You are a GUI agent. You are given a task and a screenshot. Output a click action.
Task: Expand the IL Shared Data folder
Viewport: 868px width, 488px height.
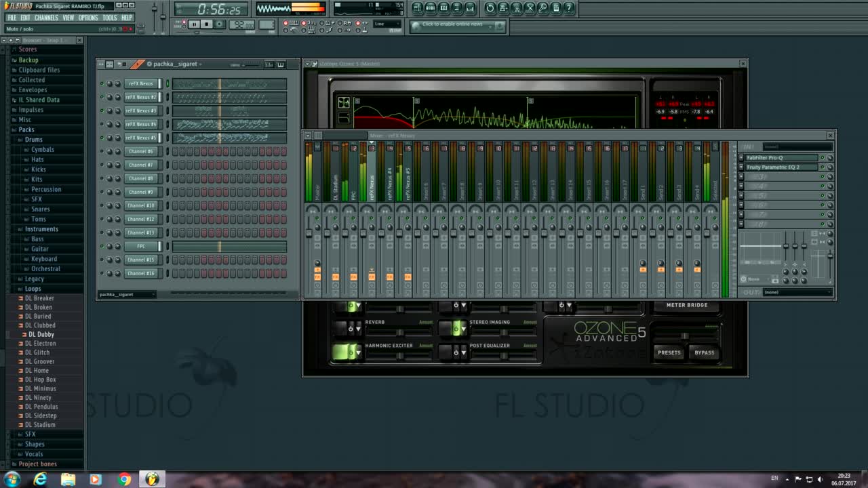click(39, 100)
